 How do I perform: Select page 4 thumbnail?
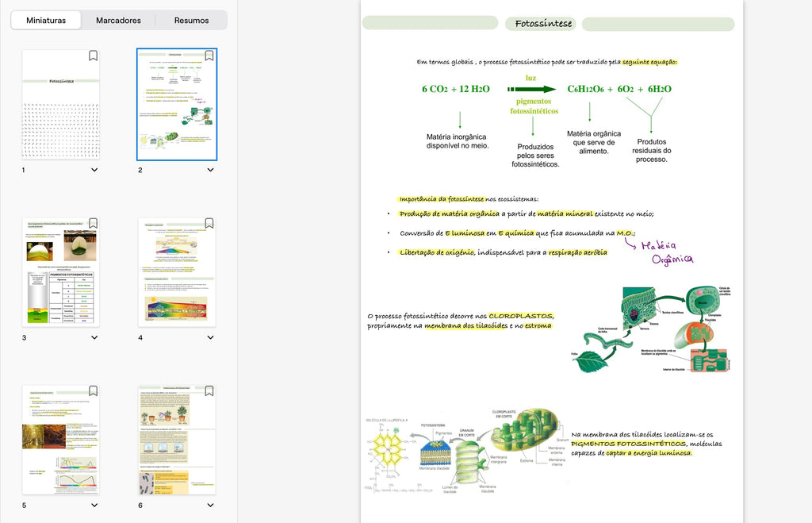[177, 272]
